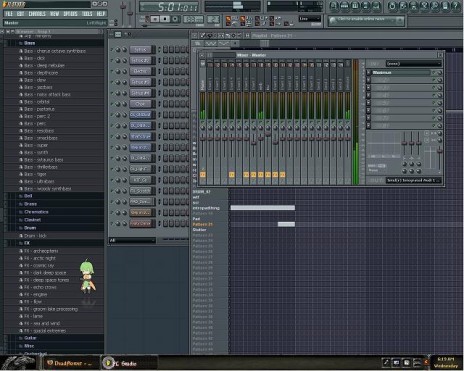Toggle mute LED on first Sytrus channel
The image size is (464, 371).
pyautogui.click(x=112, y=50)
